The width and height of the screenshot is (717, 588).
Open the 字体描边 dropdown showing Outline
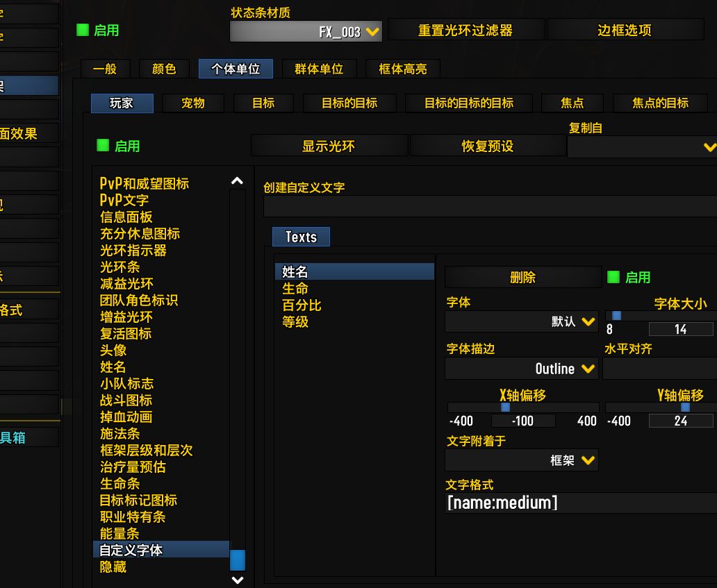tap(522, 369)
